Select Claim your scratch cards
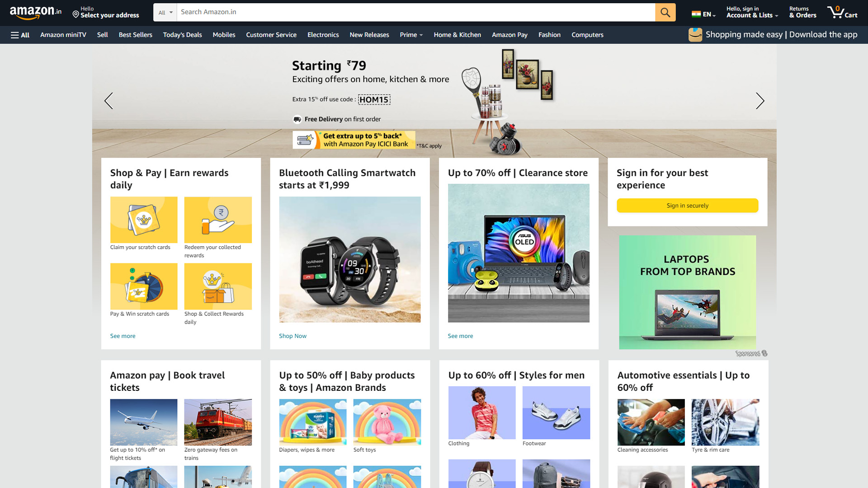This screenshot has width=868, height=488. 143,220
